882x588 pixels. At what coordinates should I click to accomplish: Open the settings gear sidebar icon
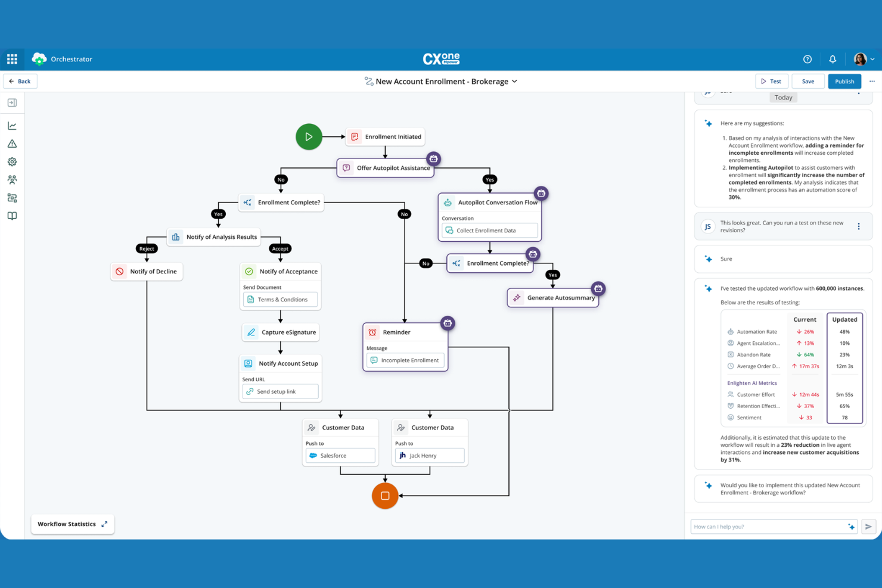(x=12, y=161)
